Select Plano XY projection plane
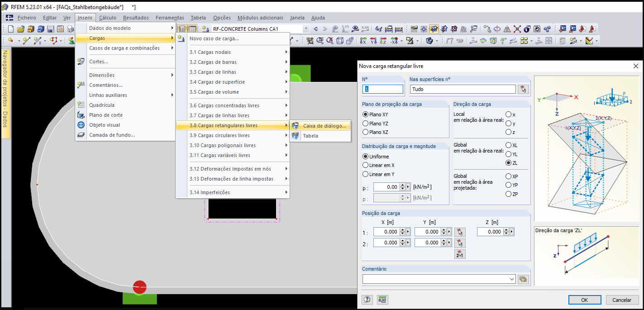Image resolution: width=644 pixels, height=310 pixels. click(x=366, y=114)
